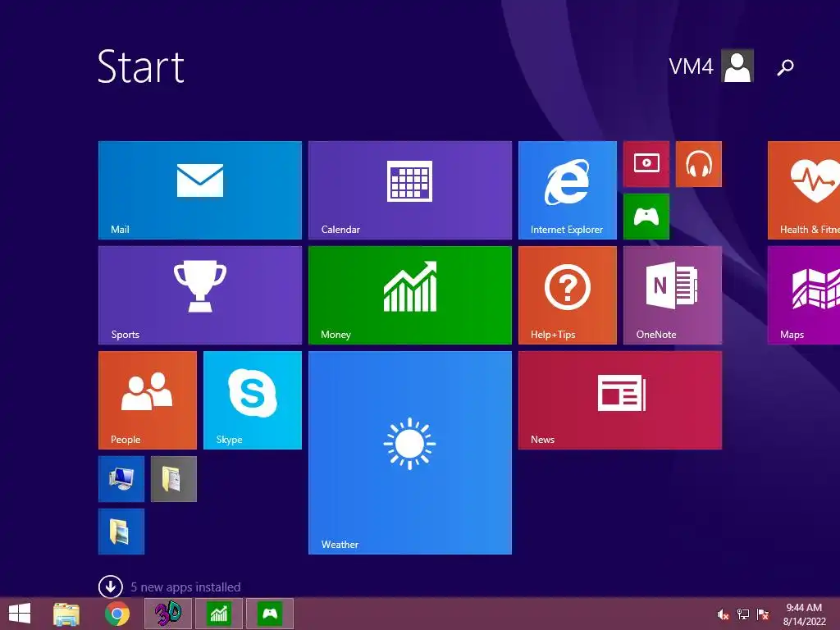Switch to the Games app on taskbar
The image size is (840, 630).
[269, 614]
